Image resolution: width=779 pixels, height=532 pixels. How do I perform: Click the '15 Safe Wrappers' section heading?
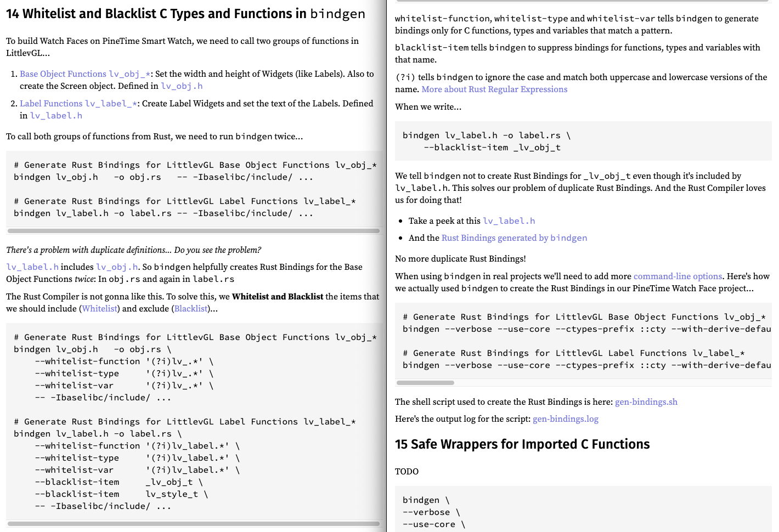[522, 444]
